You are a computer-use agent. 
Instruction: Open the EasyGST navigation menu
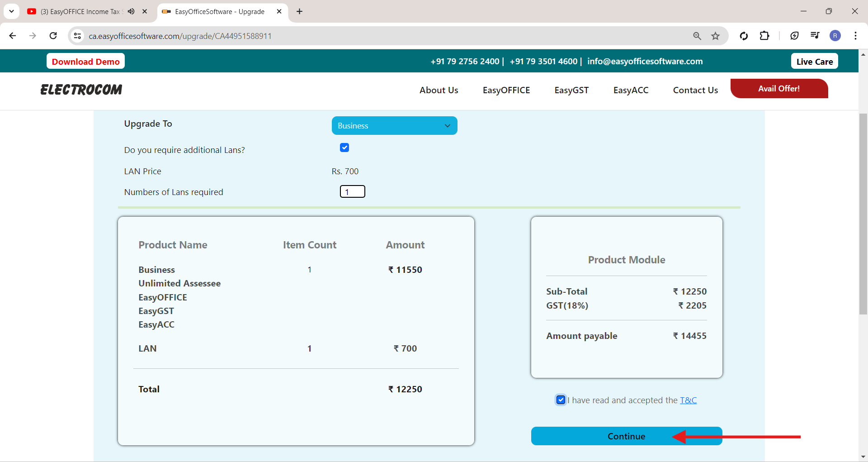point(571,90)
